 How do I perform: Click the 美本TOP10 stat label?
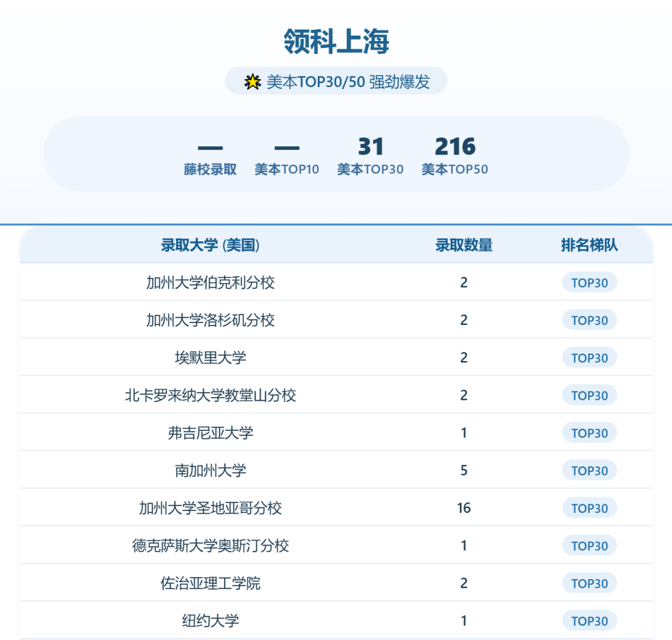[287, 169]
